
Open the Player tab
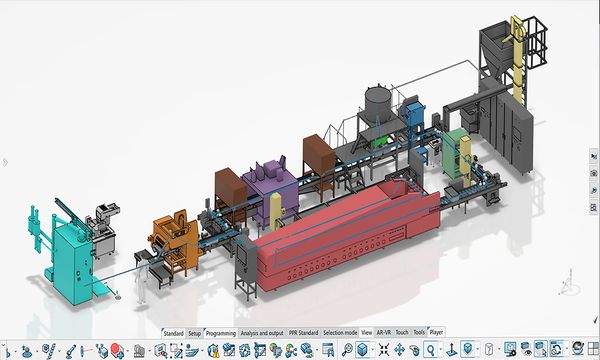point(436,332)
